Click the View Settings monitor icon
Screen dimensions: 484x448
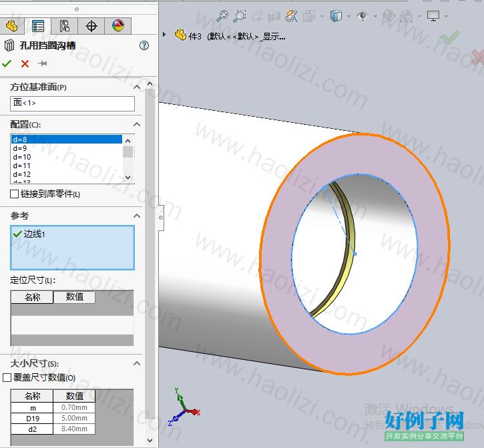click(x=433, y=16)
